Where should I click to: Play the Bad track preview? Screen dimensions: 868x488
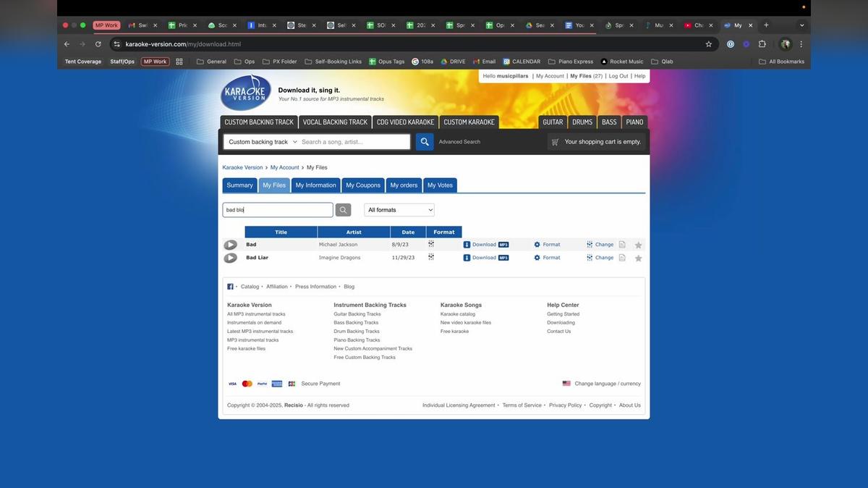230,245
